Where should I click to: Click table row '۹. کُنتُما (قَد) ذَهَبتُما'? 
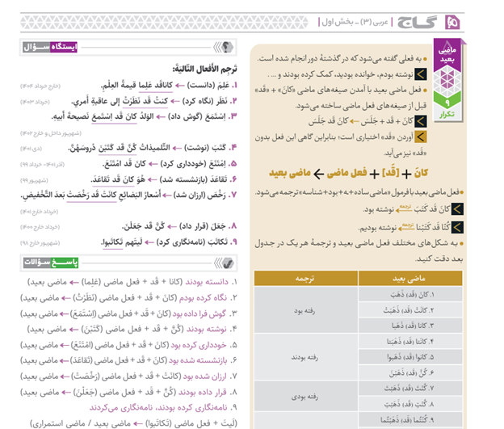410,419
